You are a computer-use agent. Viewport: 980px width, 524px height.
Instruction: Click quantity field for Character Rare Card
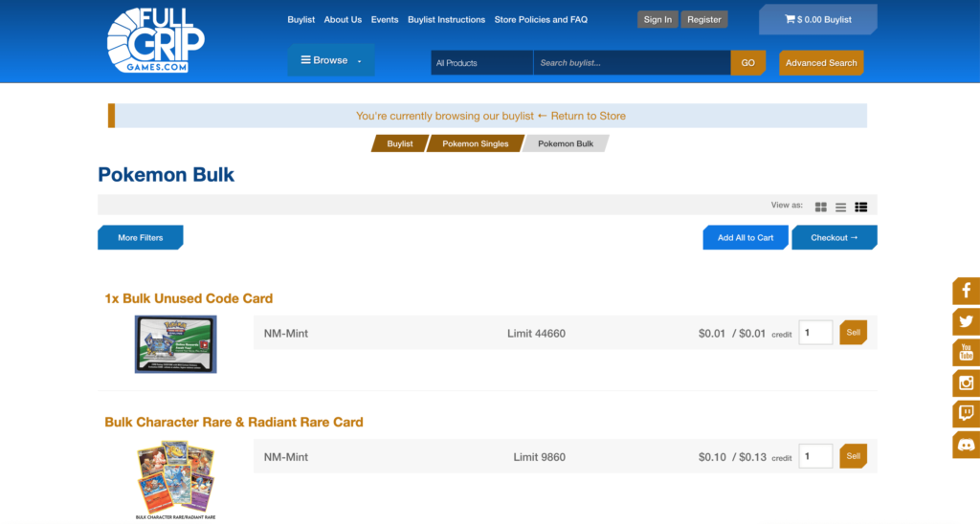tap(815, 456)
